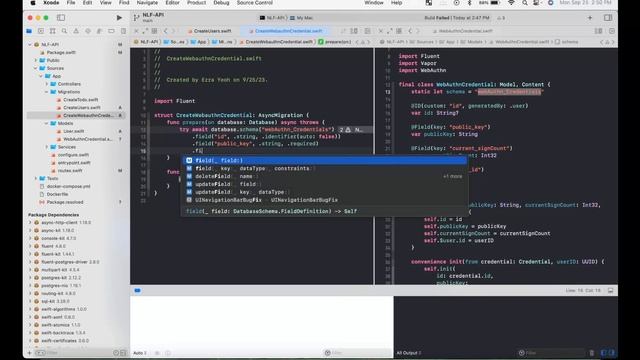Click the add plus at the bottom of the navigator
The image size is (640, 360).
point(29,353)
